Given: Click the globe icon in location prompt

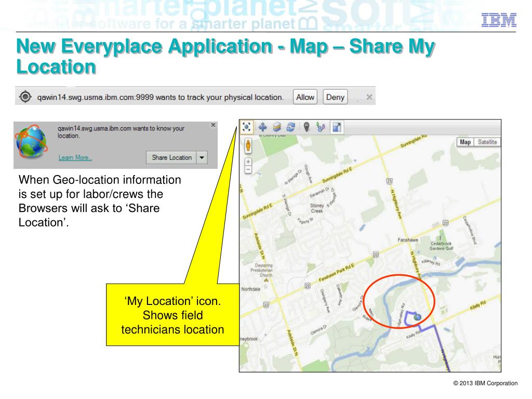Looking at the screenshot, I should pyautogui.click(x=32, y=141).
